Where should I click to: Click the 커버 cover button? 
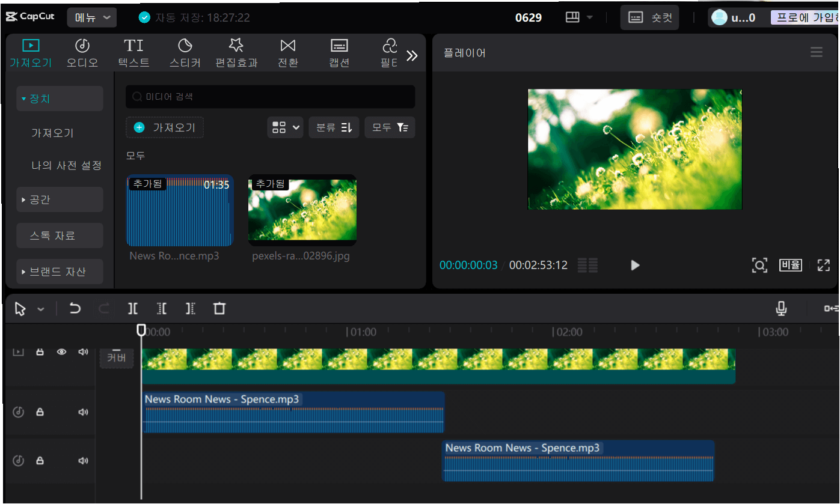coord(117,357)
